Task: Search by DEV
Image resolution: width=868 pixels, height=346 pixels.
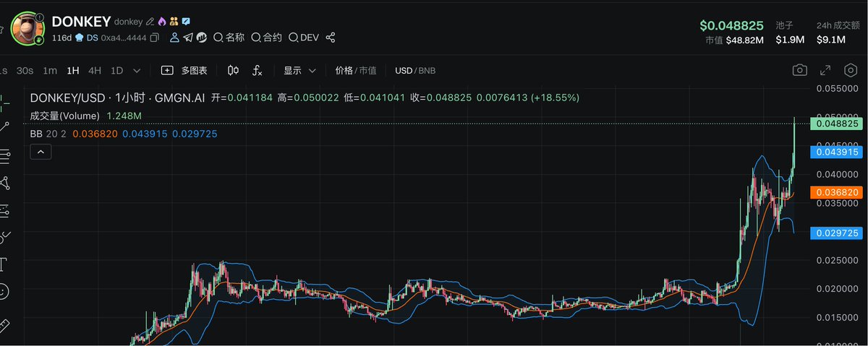Action: (x=304, y=38)
